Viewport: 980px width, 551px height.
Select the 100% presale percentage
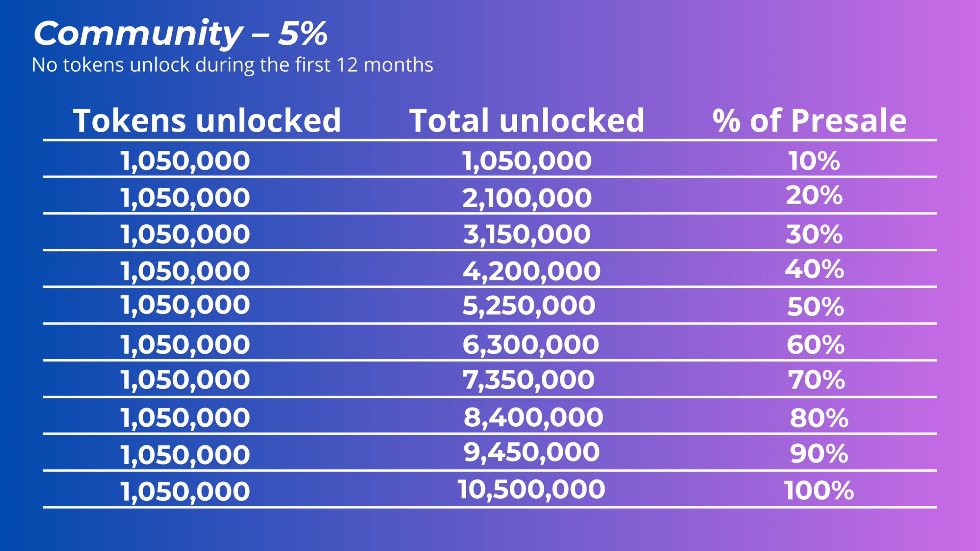(x=819, y=491)
